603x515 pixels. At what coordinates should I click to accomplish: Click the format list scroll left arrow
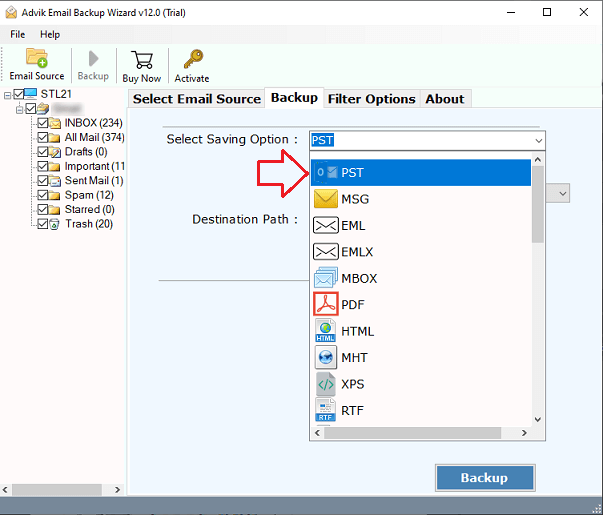pyautogui.click(x=317, y=433)
